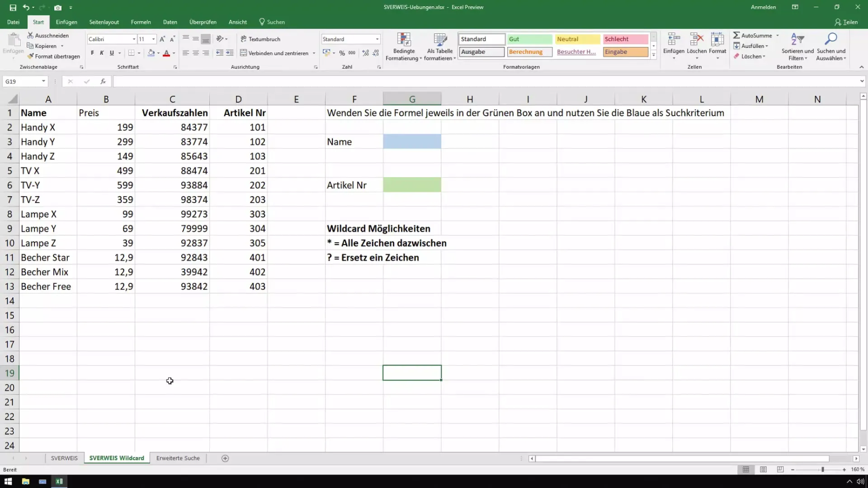Switch to page layout view in status bar

point(763,469)
